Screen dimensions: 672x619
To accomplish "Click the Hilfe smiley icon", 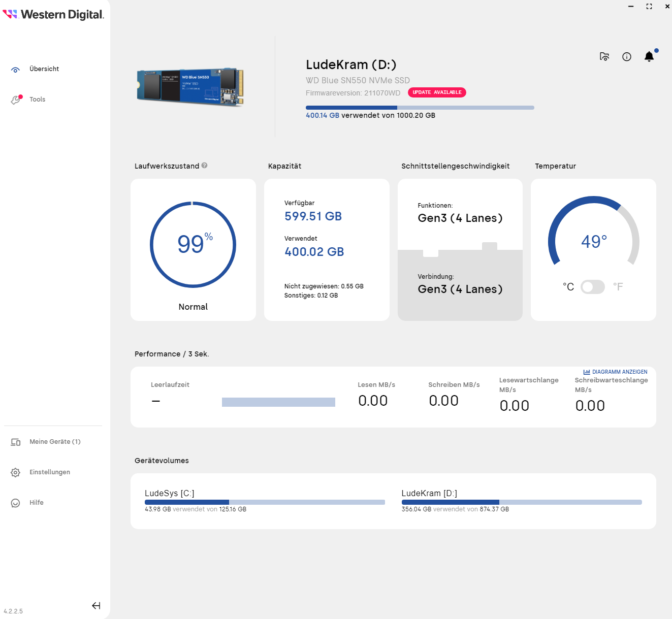I will 16,503.
